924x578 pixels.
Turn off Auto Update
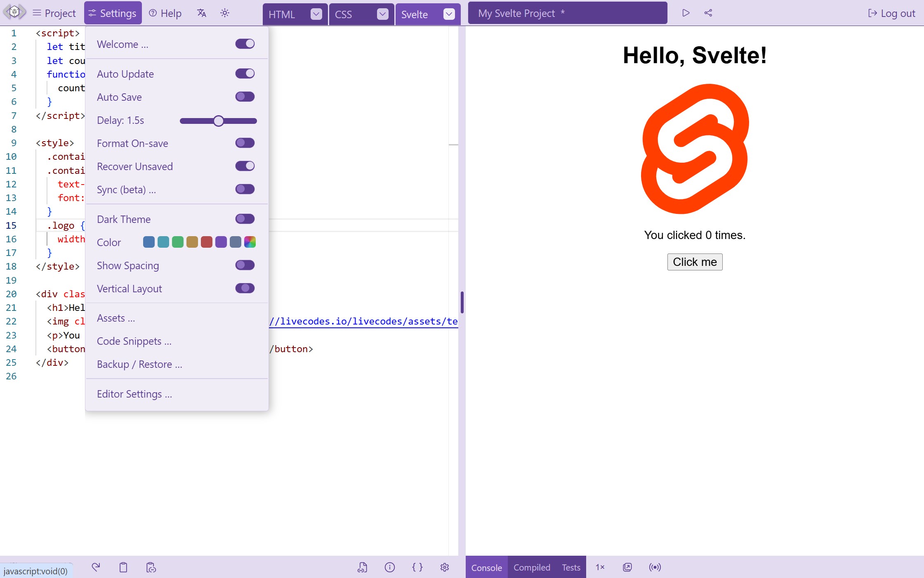[x=245, y=73]
